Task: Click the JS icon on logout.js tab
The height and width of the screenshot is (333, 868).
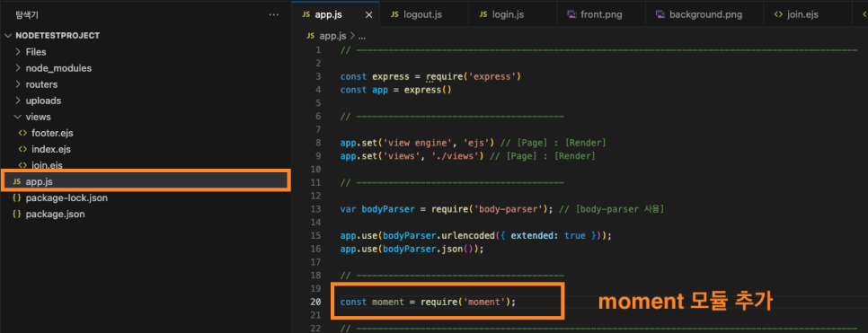Action: click(x=394, y=15)
